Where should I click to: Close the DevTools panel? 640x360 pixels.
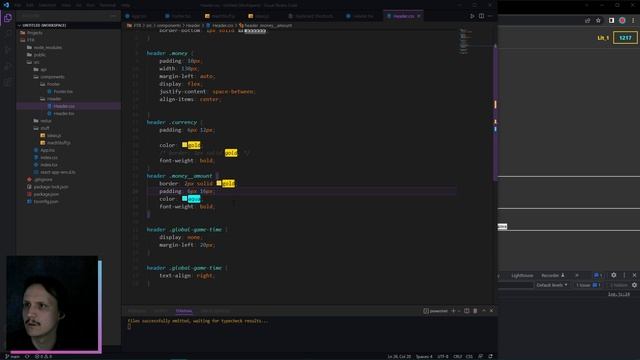[x=634, y=275]
